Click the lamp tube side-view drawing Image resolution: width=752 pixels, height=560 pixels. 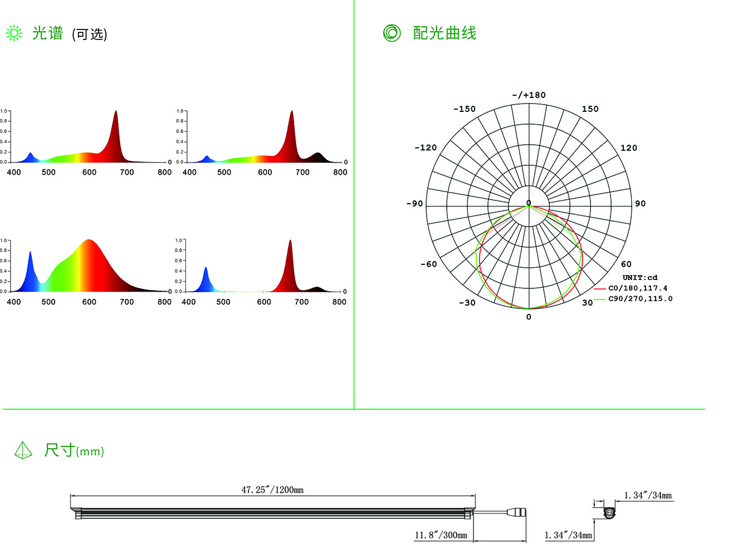click(273, 513)
